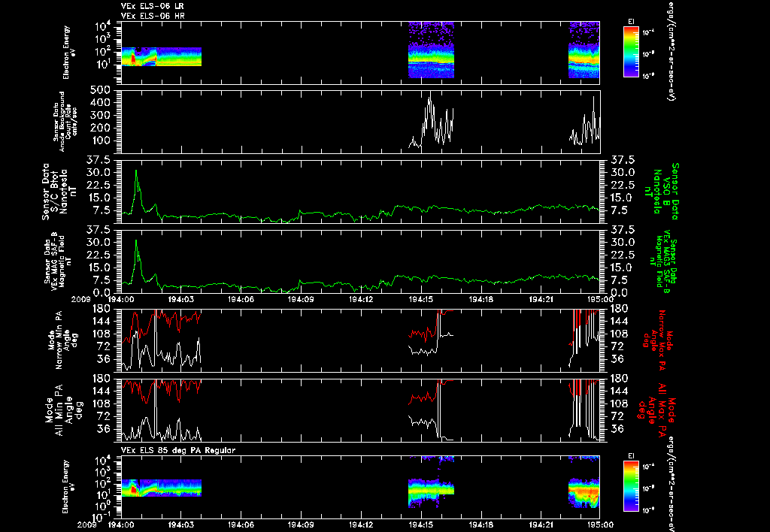Image resolution: width=770 pixels, height=532 pixels.
Task: Select the 'VEx ELS 85 deg PA Regular' heading
Action: [178, 451]
